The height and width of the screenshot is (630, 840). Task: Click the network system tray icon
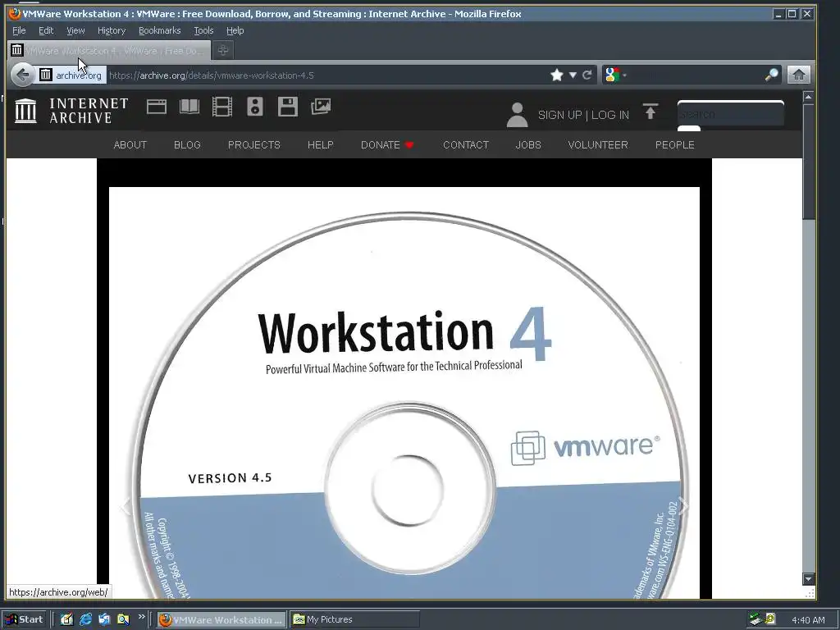point(756,619)
